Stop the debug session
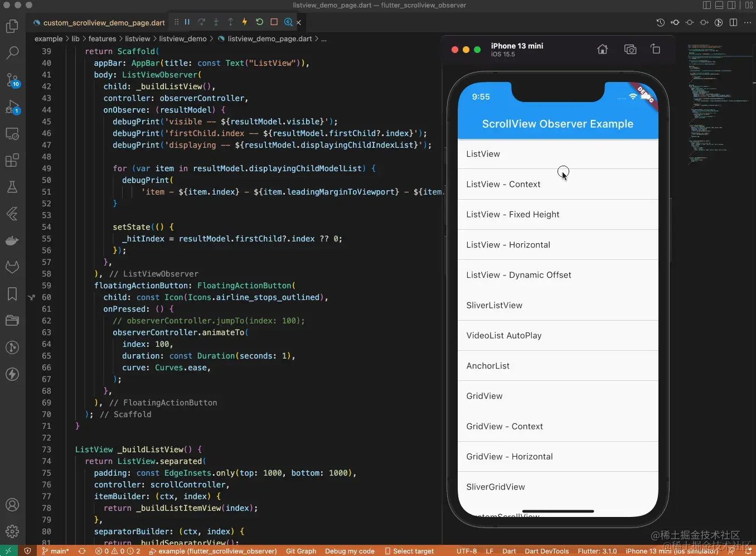 point(274,22)
